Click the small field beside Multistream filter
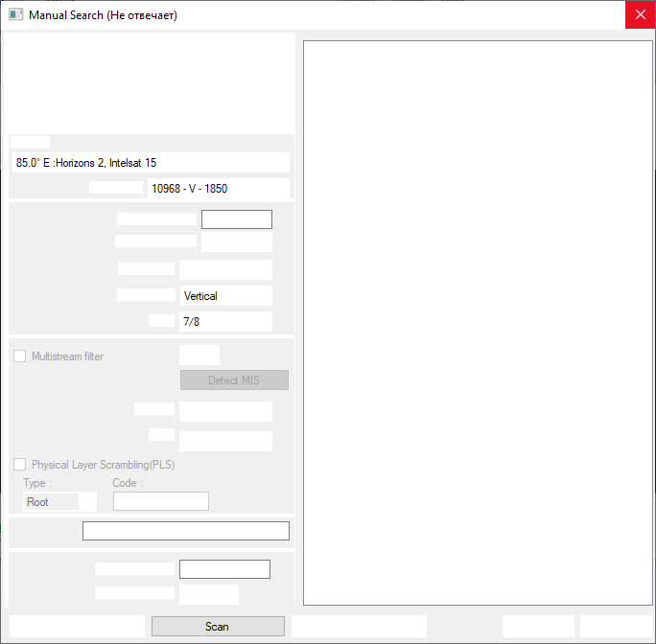Image resolution: width=656 pixels, height=644 pixels. [x=199, y=356]
